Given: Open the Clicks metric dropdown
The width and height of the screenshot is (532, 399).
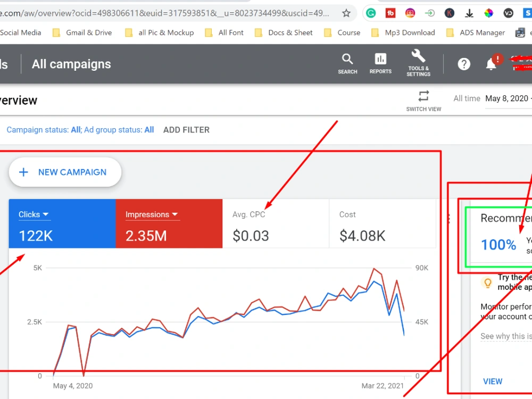Looking at the screenshot, I should (x=34, y=214).
